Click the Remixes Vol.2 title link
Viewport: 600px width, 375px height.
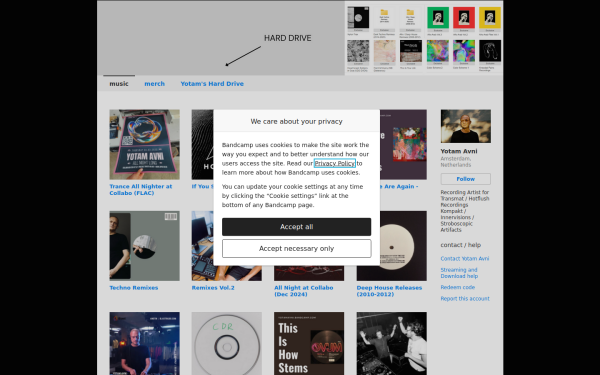(x=213, y=288)
